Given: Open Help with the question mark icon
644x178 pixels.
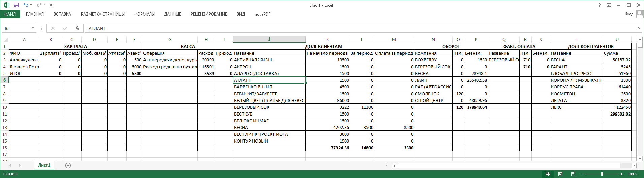Looking at the screenshot, I should (x=599, y=5).
